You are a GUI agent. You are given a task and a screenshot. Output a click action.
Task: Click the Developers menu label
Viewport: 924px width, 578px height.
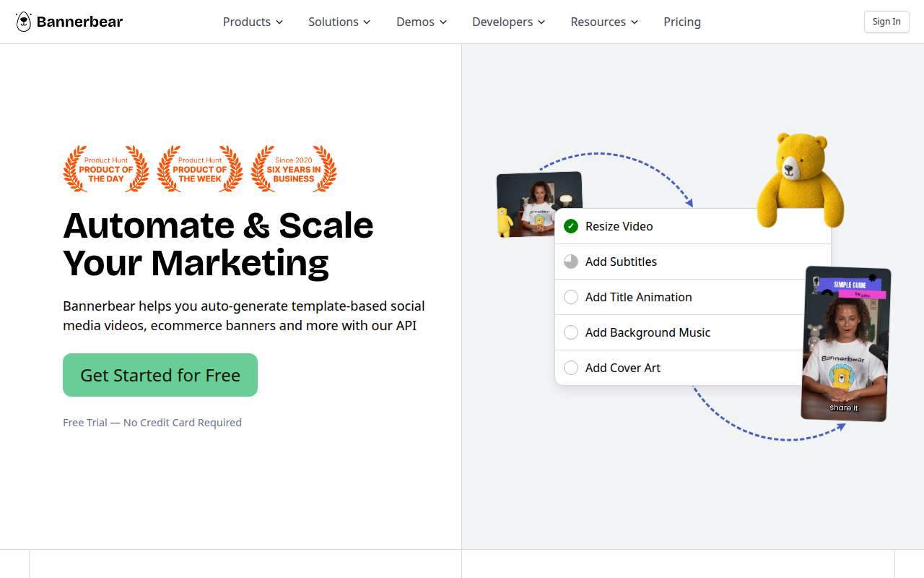pyautogui.click(x=502, y=22)
